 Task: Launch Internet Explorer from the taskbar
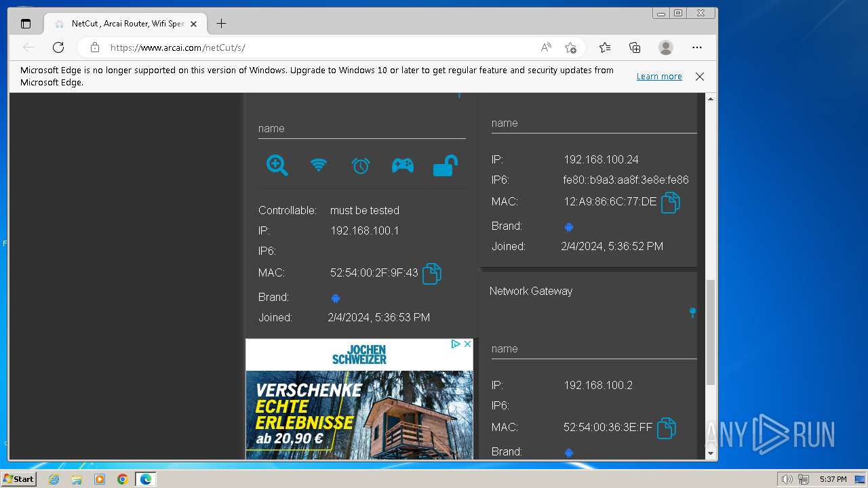tap(54, 479)
